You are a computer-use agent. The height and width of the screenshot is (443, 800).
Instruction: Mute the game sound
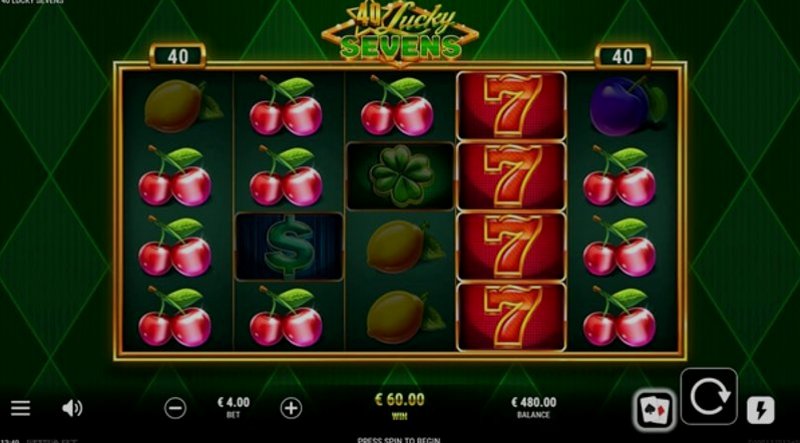pyautogui.click(x=72, y=408)
